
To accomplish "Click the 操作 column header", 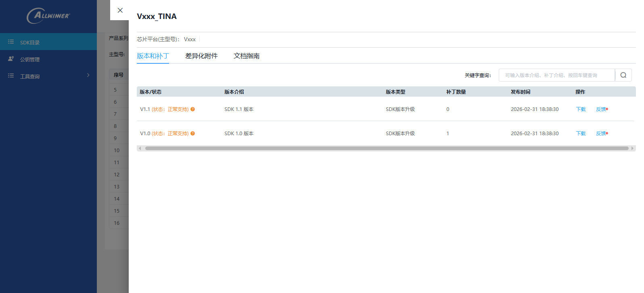I will (580, 92).
